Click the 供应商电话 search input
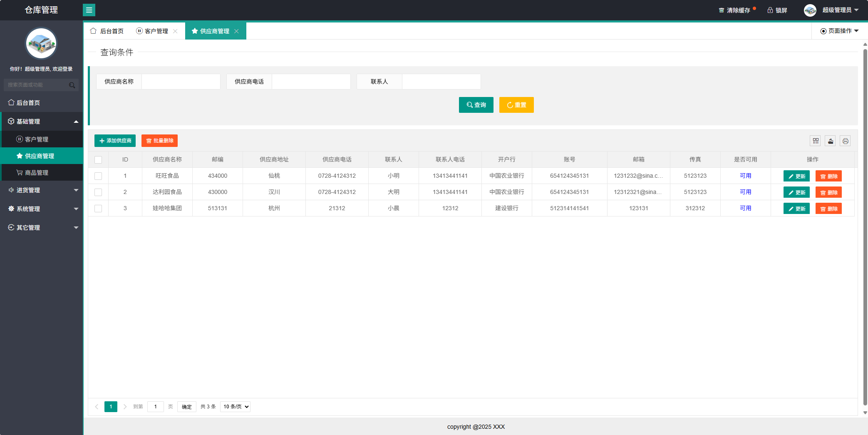The image size is (868, 435). pos(311,82)
